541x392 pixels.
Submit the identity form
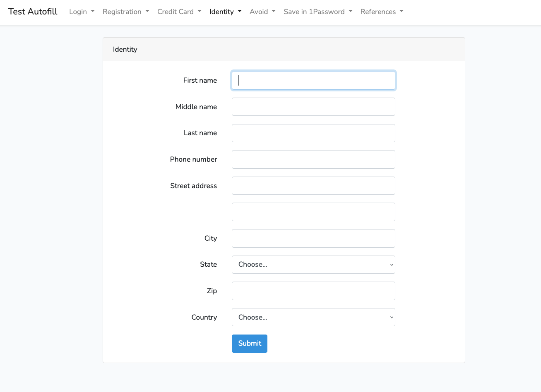pos(250,344)
